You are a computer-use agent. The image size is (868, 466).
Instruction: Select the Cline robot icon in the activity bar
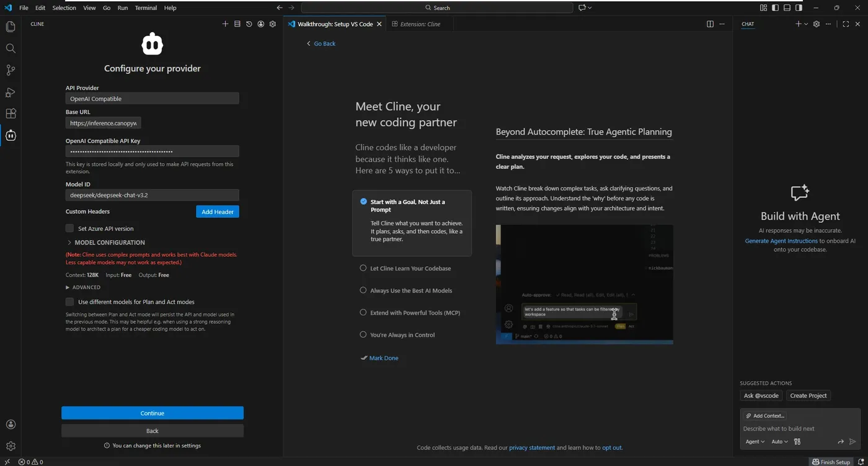(11, 135)
